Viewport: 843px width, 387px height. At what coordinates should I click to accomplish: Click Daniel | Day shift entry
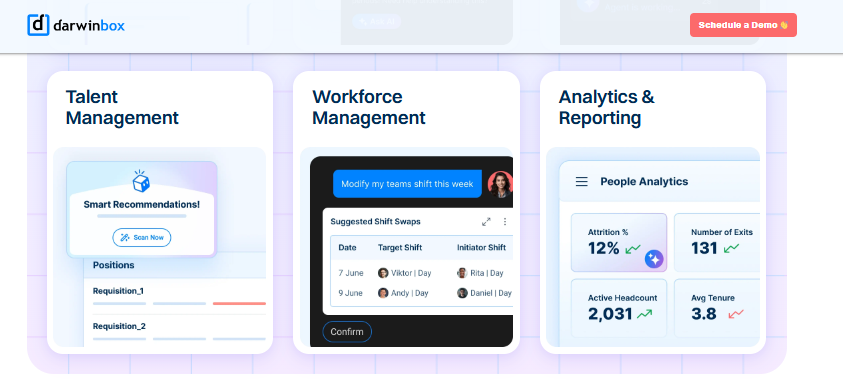tap(484, 293)
